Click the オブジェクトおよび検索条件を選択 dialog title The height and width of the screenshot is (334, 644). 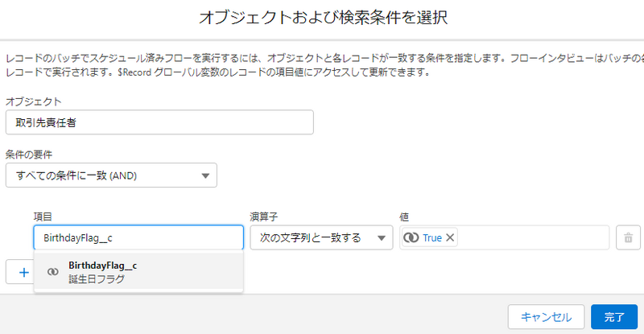coord(322,18)
